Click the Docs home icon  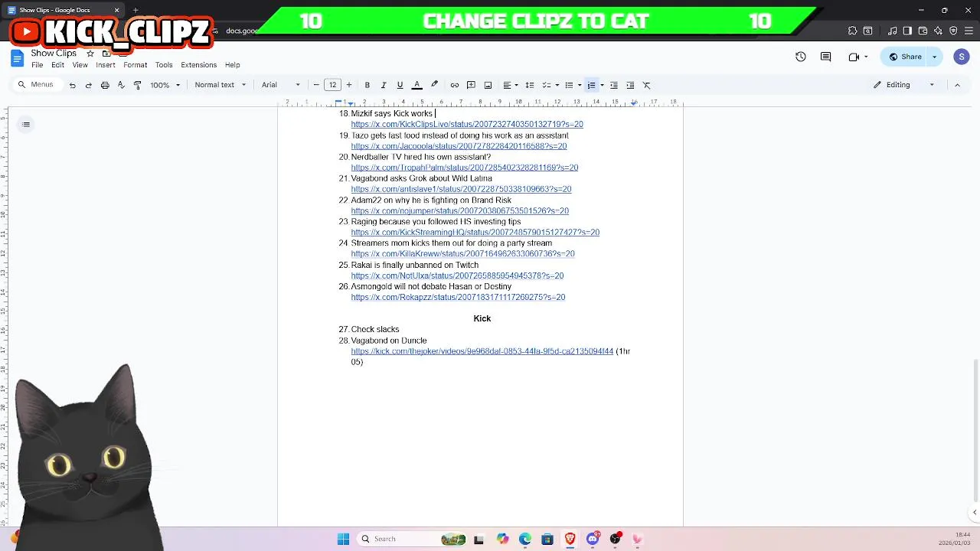tap(17, 58)
